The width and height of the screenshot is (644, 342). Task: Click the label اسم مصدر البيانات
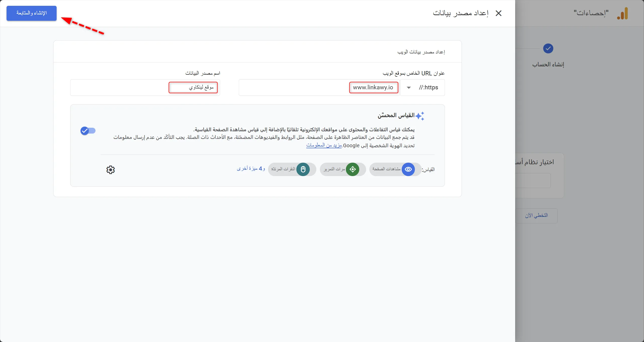pyautogui.click(x=203, y=73)
